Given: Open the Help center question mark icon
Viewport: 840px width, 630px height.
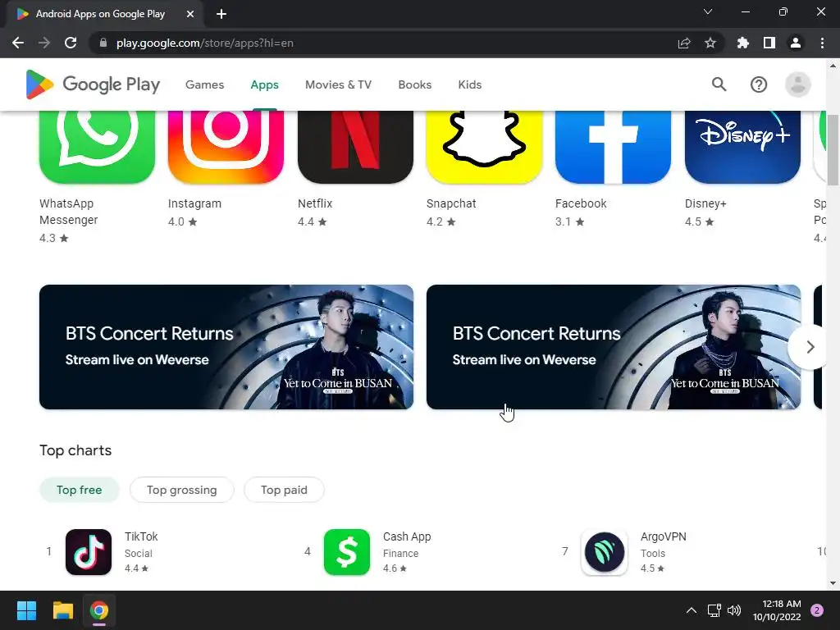Looking at the screenshot, I should tap(759, 84).
